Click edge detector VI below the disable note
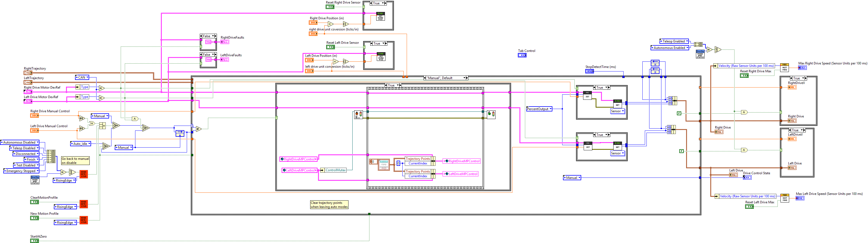The width and height of the screenshot is (868, 243). click(x=83, y=174)
